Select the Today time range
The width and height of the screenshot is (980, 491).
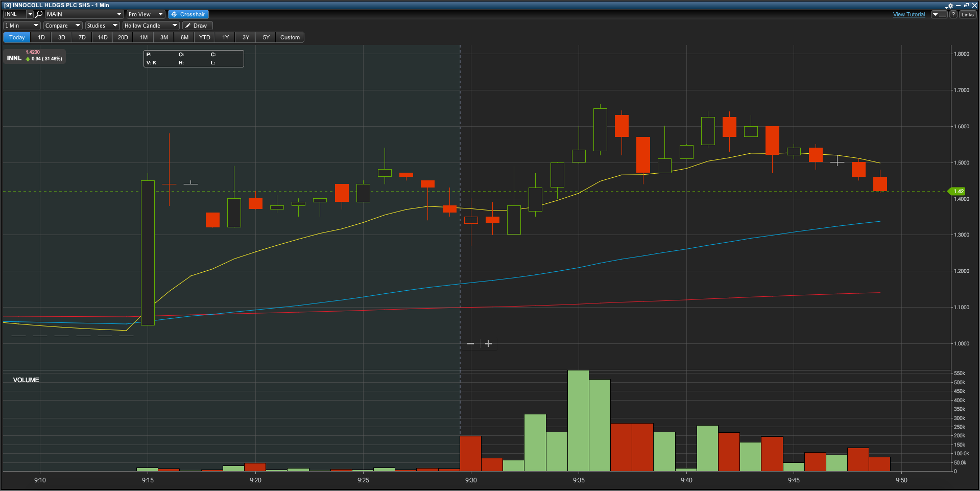pos(17,37)
